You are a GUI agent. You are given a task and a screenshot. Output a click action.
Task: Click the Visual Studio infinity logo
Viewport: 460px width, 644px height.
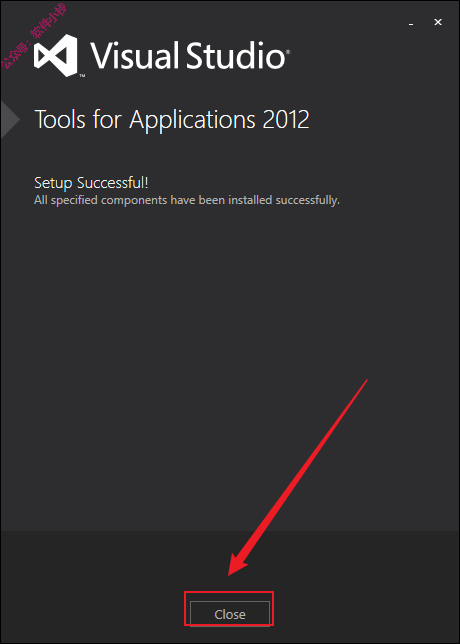tap(56, 55)
